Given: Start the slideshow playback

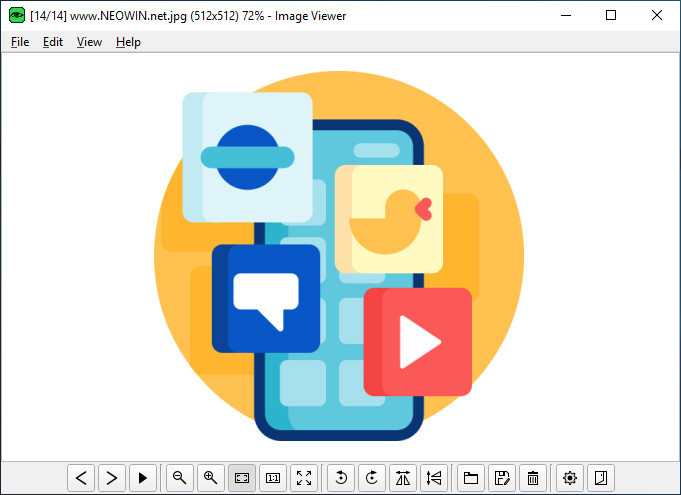Looking at the screenshot, I should (143, 478).
